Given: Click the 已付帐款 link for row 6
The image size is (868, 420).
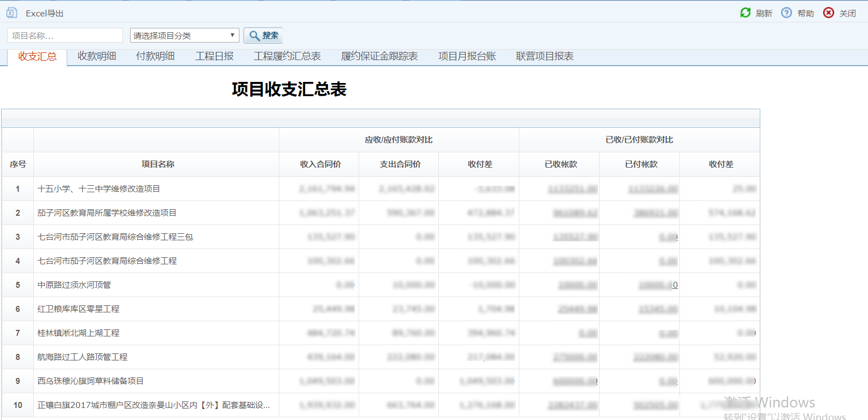Looking at the screenshot, I should 658,309.
